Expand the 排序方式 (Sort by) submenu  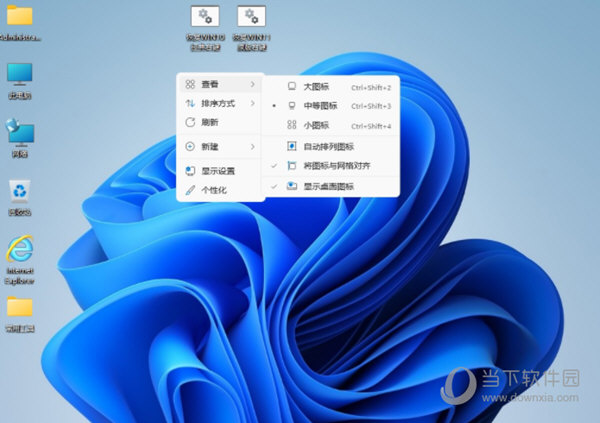(220, 103)
